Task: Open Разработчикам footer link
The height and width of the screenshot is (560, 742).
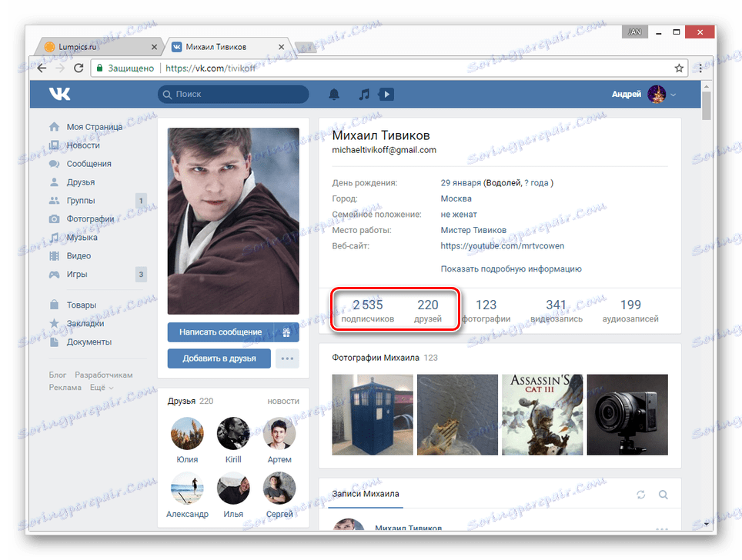Action: (x=104, y=375)
